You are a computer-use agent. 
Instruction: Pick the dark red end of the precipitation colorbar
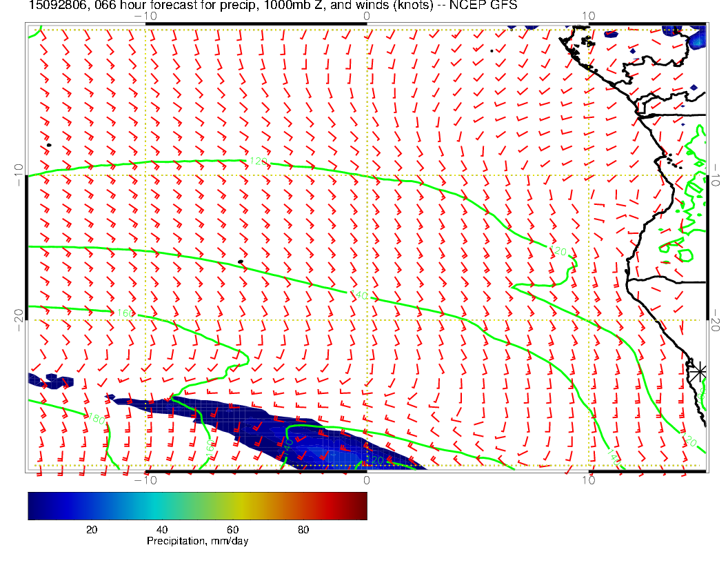(360, 506)
